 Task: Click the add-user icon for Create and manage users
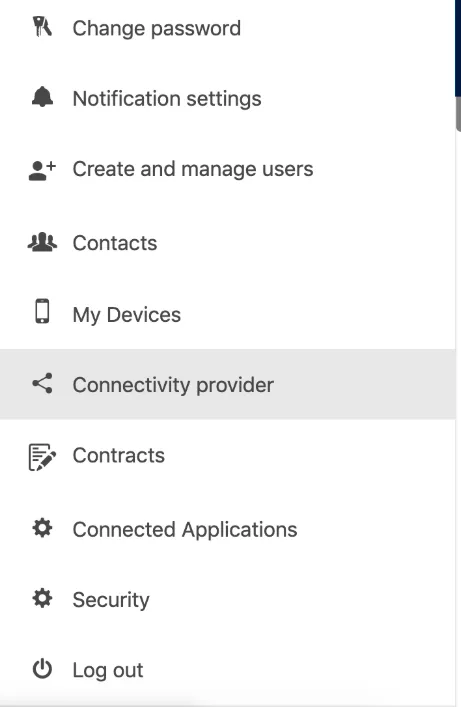point(42,170)
